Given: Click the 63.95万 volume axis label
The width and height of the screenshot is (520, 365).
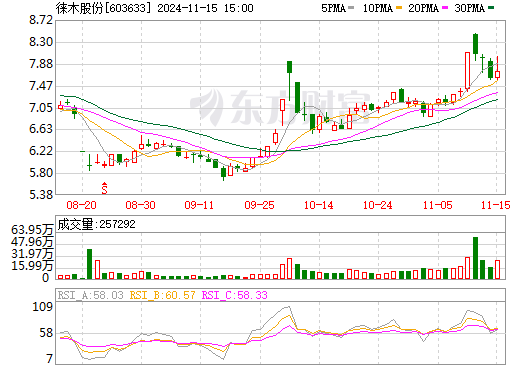Looking at the screenshot, I should tap(32, 230).
